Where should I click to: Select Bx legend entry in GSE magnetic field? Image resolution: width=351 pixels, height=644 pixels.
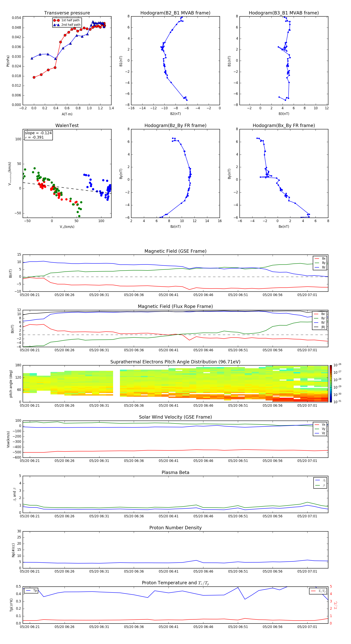coord(320,259)
